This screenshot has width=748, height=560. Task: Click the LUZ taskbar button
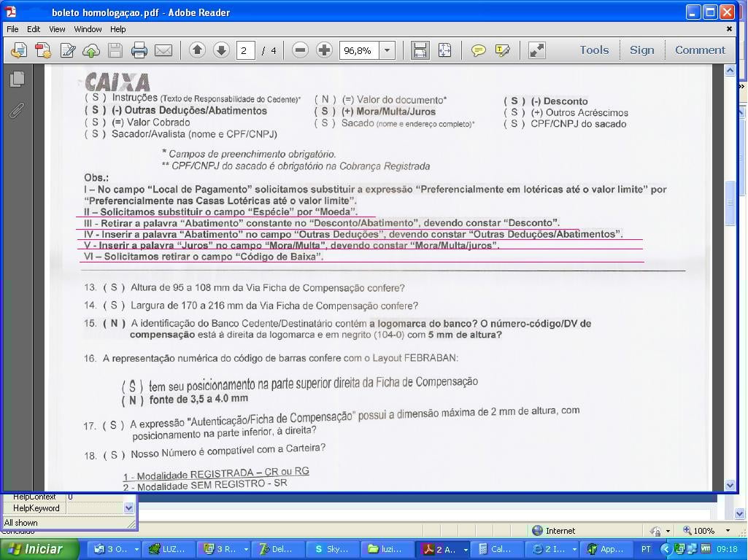[167, 549]
